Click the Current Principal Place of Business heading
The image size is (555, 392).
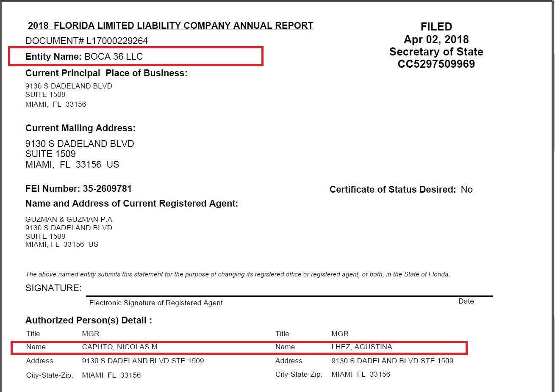106,73
